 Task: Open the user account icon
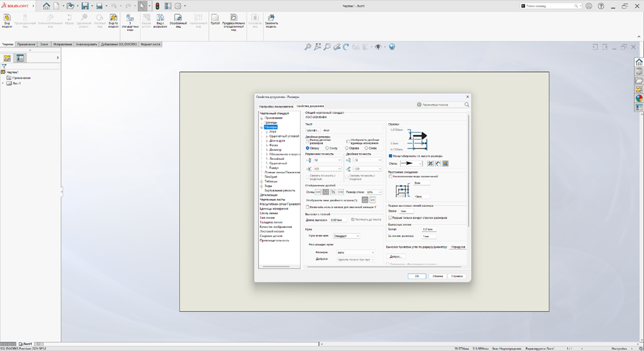(x=589, y=6)
